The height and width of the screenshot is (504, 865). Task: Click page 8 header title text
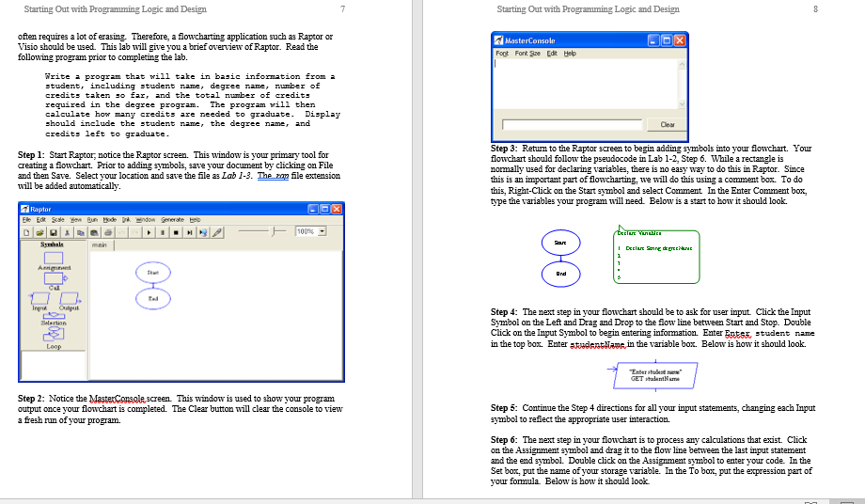coord(588,8)
